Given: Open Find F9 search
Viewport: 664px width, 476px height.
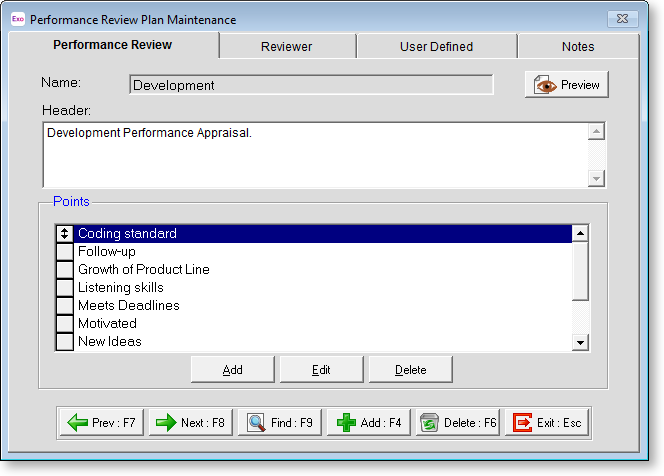Looking at the screenshot, I should pyautogui.click(x=280, y=423).
